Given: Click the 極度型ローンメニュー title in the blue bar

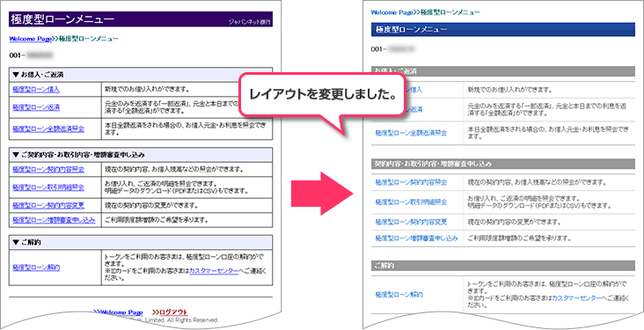Looking at the screenshot, I should 411,30.
